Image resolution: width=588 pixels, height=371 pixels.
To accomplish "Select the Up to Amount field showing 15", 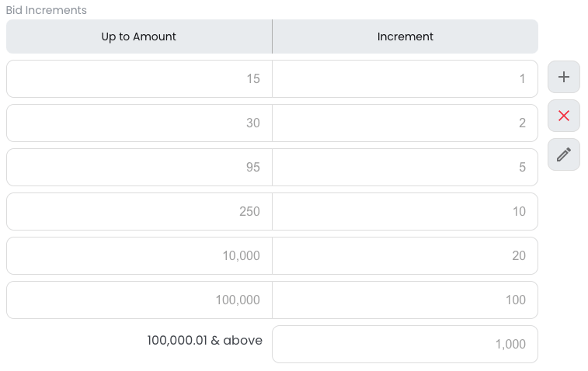I will tap(139, 79).
